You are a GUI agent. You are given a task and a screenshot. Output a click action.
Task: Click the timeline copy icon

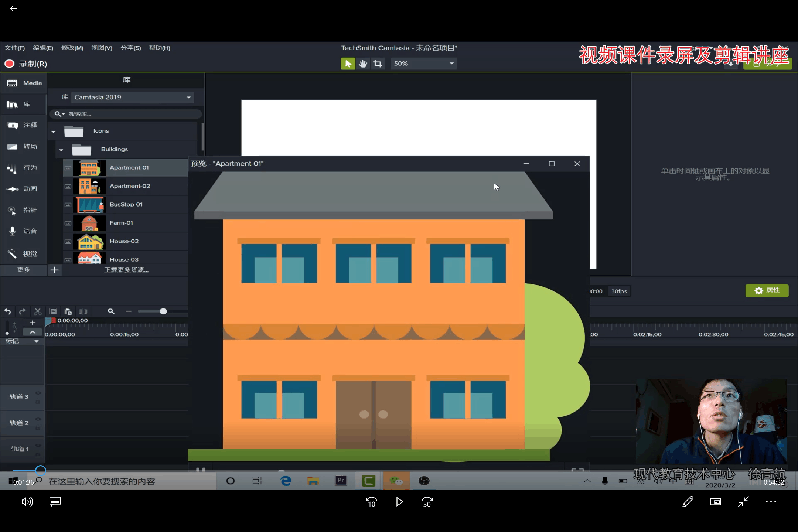pyautogui.click(x=53, y=311)
